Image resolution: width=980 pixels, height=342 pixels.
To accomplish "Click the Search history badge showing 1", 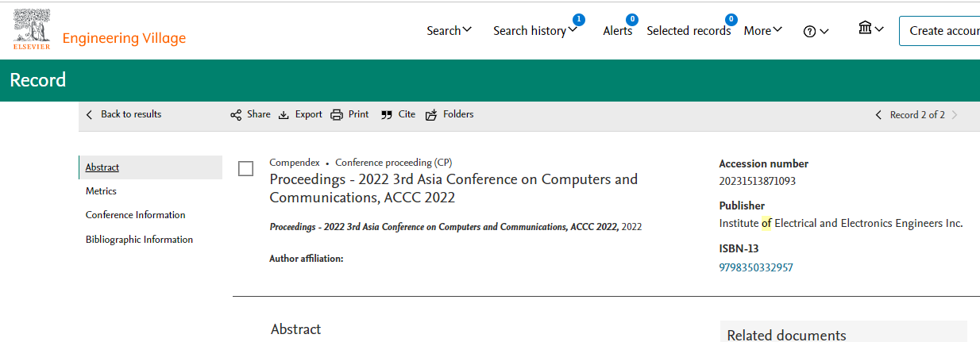I will point(578,20).
